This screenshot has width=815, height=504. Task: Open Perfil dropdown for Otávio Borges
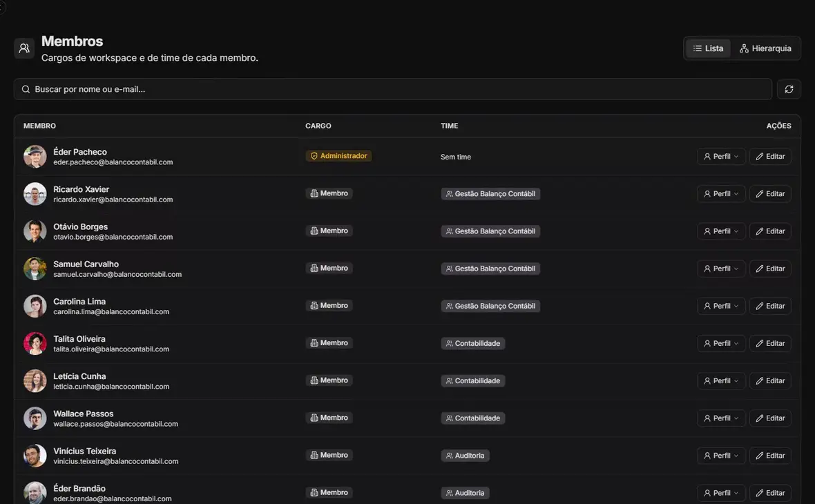pos(721,231)
